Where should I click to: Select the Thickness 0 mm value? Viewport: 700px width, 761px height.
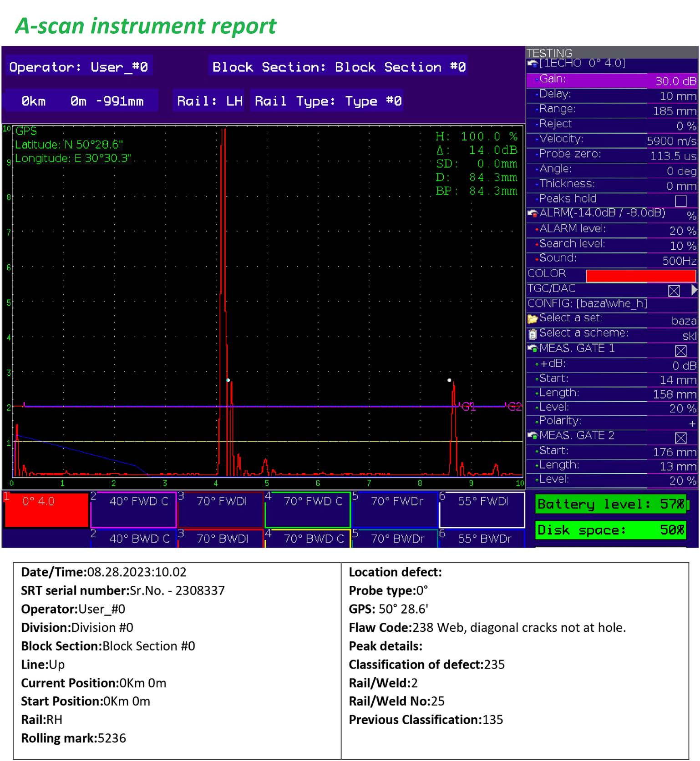click(x=681, y=186)
